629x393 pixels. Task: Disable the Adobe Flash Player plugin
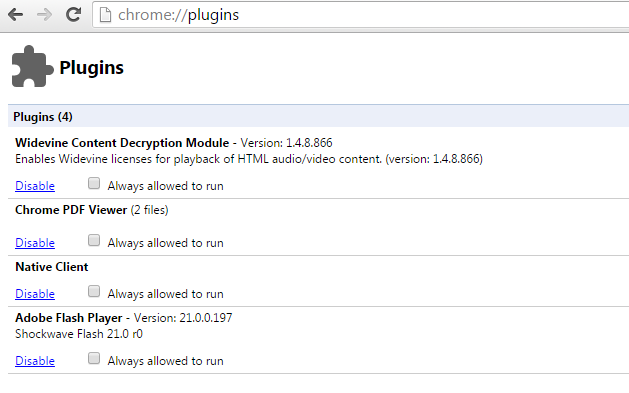tap(35, 361)
